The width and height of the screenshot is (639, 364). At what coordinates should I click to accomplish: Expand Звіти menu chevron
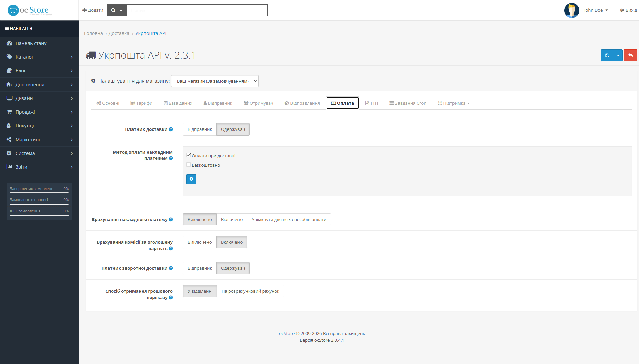coord(72,167)
